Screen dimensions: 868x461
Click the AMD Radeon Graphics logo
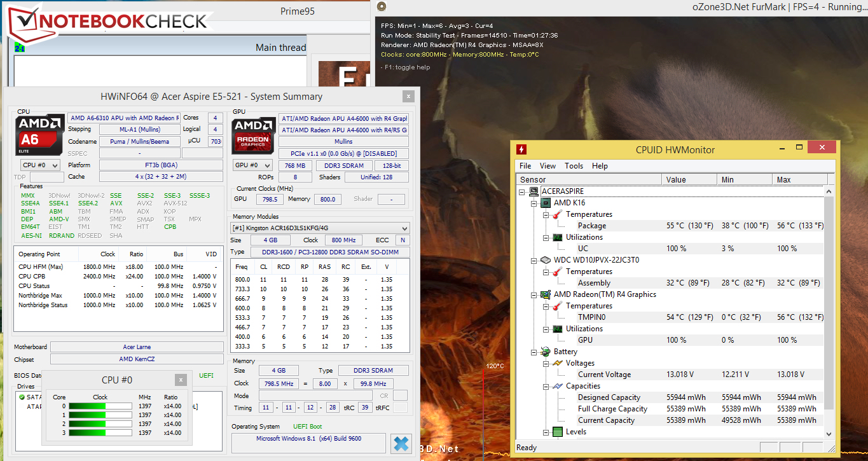254,134
